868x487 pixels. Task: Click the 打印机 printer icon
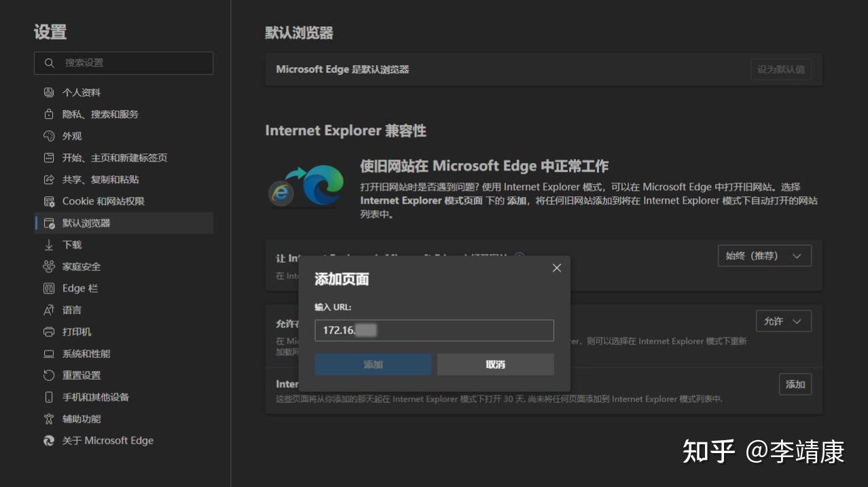pyautogui.click(x=48, y=331)
